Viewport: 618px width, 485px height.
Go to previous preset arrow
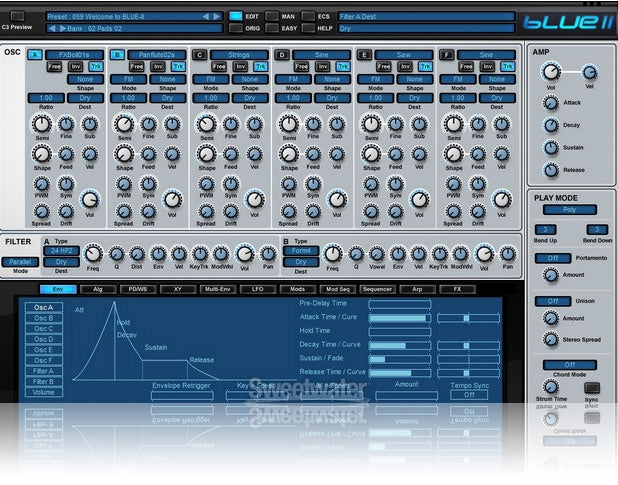[x=206, y=17]
